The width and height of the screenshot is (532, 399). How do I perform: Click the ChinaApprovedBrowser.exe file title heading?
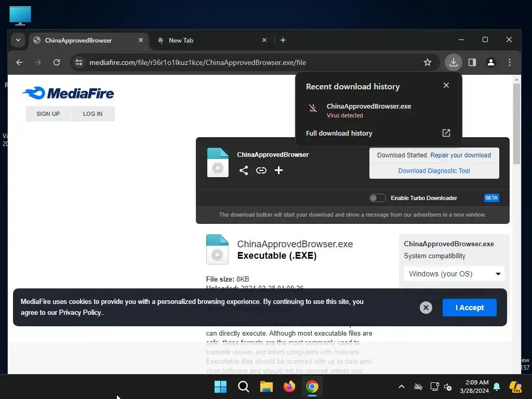click(295, 244)
